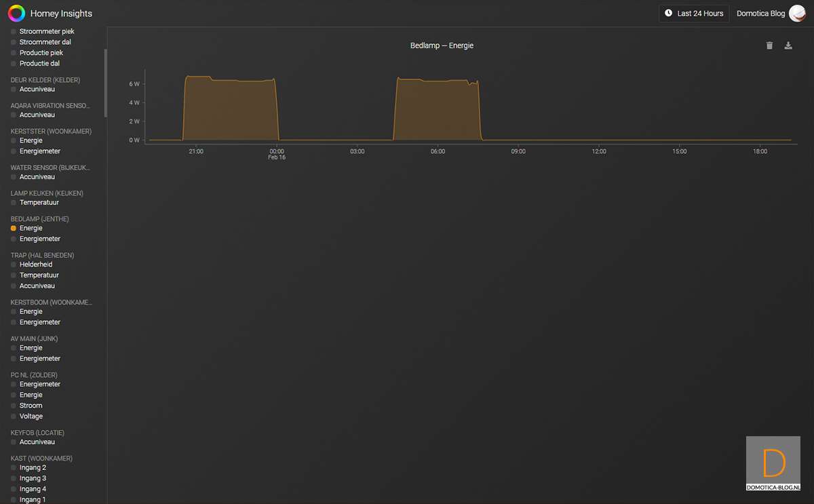Download the chart data via download icon

click(x=788, y=45)
